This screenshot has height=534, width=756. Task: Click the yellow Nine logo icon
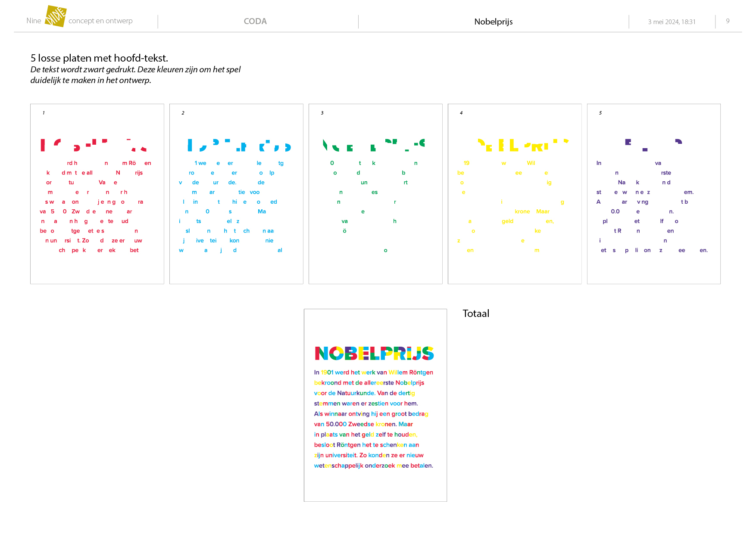click(x=56, y=16)
